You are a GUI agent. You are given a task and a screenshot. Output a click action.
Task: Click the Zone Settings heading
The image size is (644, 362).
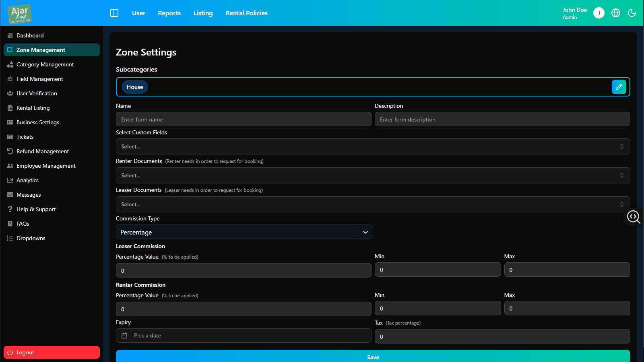[x=146, y=52]
